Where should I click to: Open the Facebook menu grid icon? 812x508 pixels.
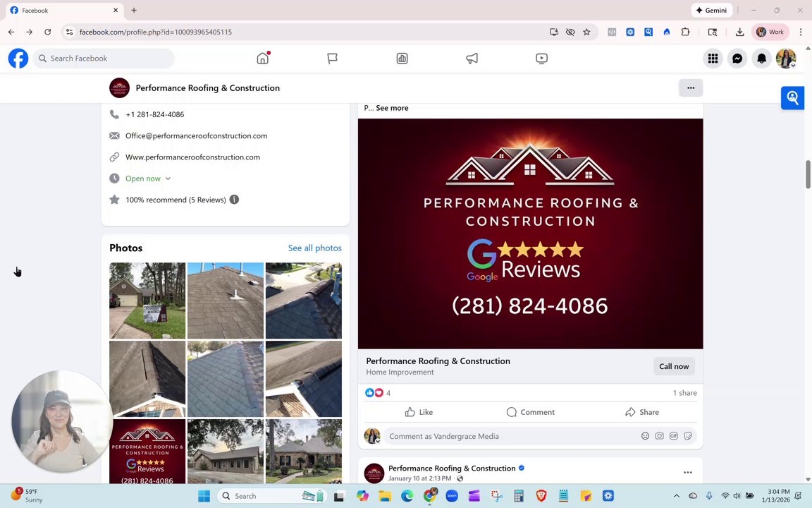point(713,59)
